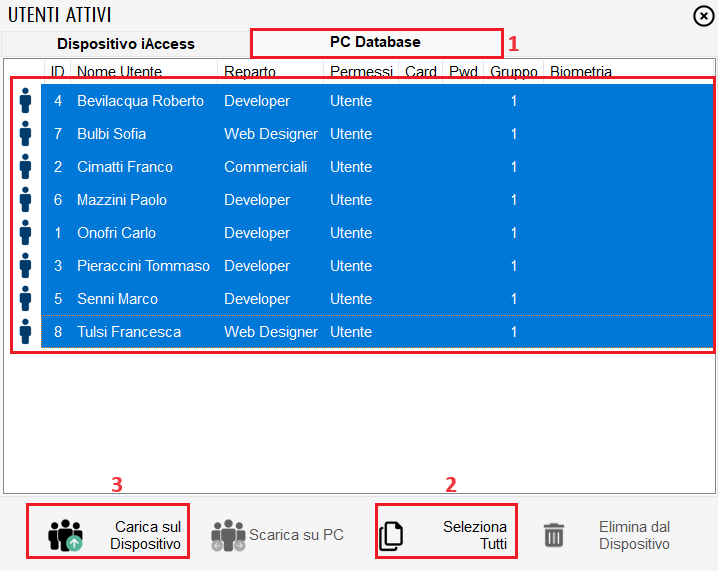Click the person icon beside Bulbi Sofia

click(x=26, y=134)
